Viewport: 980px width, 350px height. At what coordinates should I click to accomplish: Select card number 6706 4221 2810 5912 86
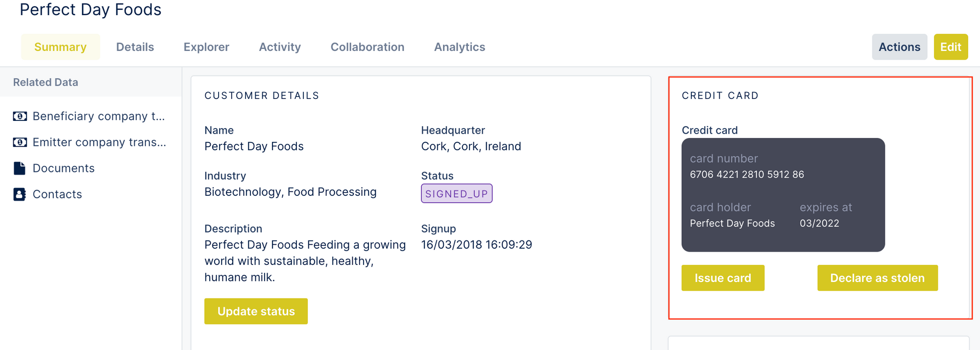[747, 174]
